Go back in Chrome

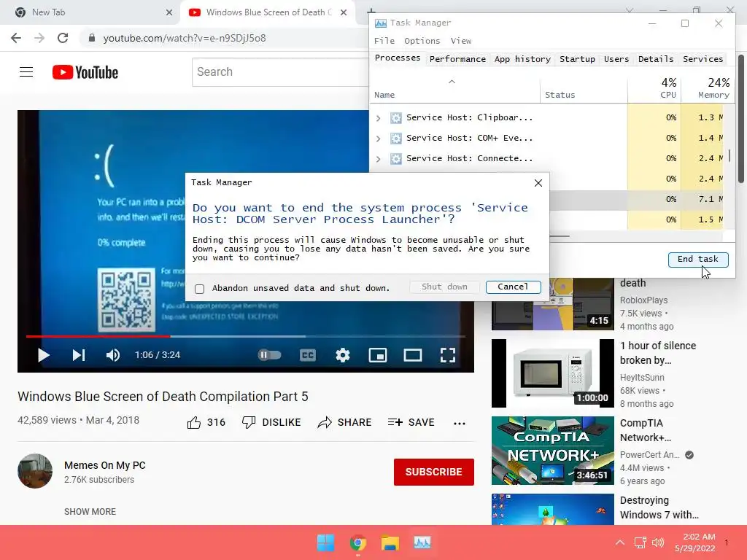point(16,38)
